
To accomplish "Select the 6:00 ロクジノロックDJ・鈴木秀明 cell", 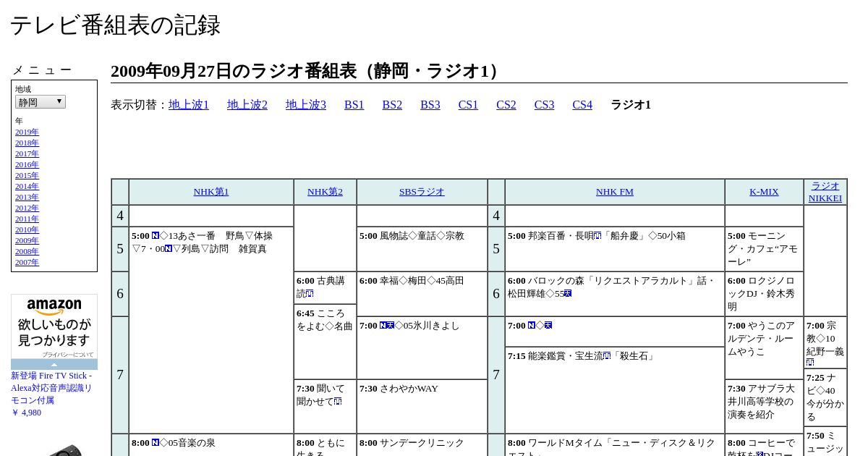I will pyautogui.click(x=764, y=294).
